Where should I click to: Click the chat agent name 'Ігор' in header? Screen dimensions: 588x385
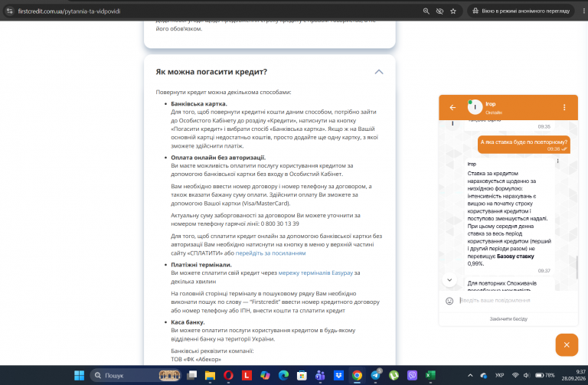coord(490,104)
